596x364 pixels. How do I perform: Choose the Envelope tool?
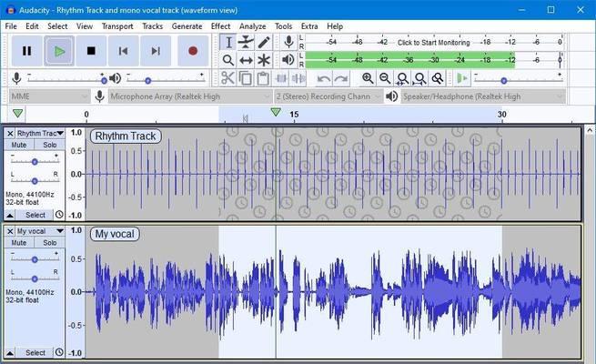246,42
